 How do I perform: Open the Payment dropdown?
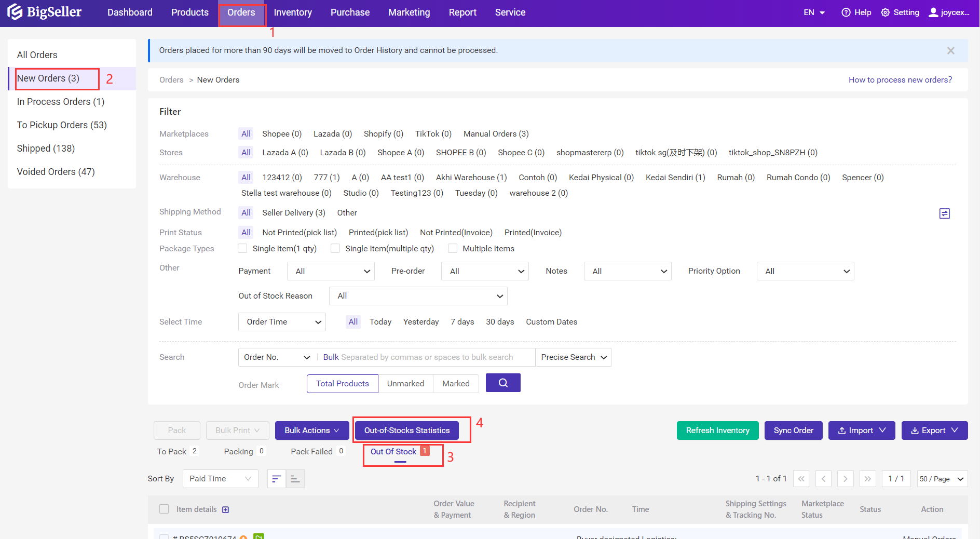point(331,271)
